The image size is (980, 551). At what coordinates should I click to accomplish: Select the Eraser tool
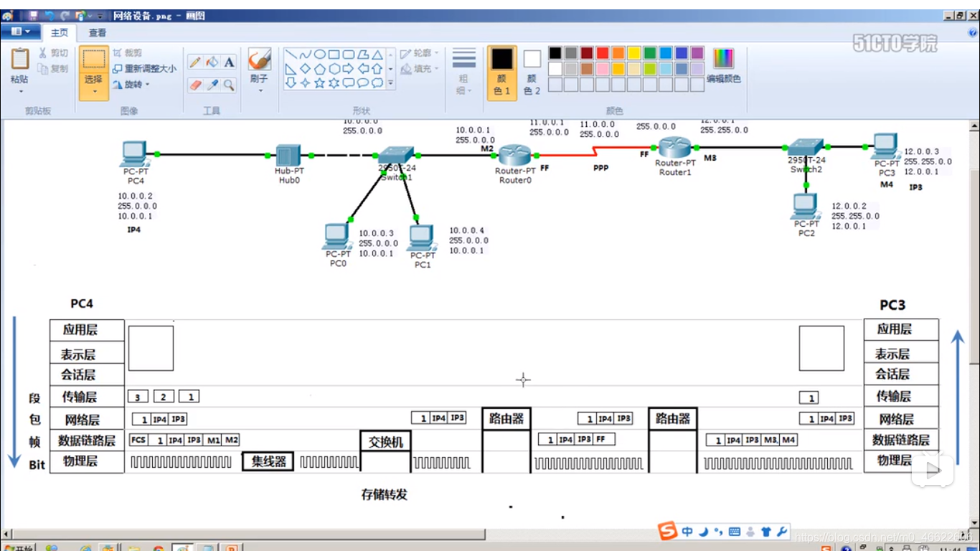tap(195, 85)
